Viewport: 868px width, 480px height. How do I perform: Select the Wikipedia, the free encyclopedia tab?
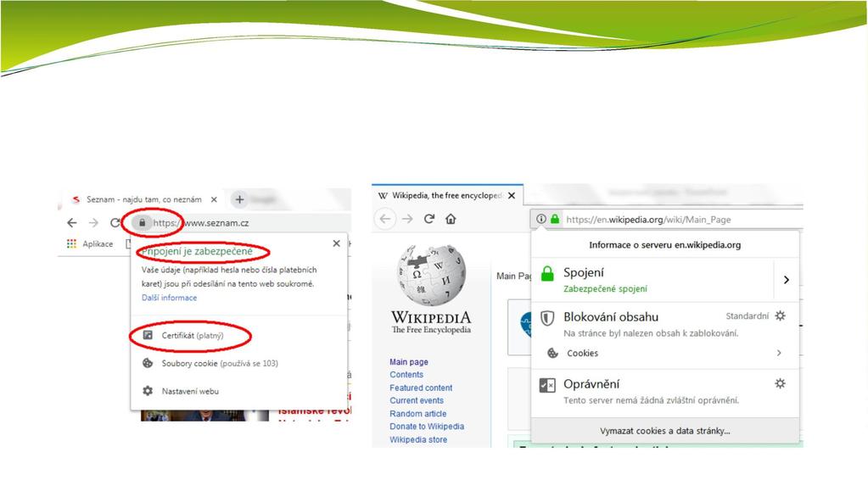[x=446, y=196]
